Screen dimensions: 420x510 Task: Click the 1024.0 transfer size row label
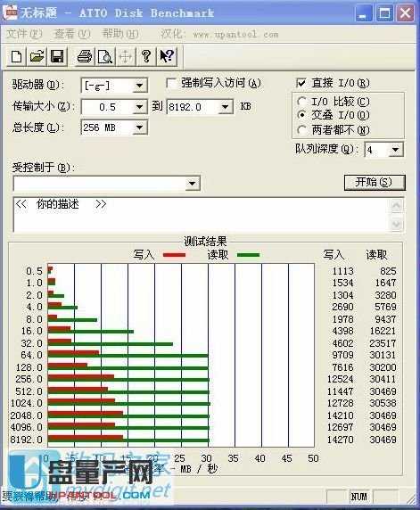[27, 403]
